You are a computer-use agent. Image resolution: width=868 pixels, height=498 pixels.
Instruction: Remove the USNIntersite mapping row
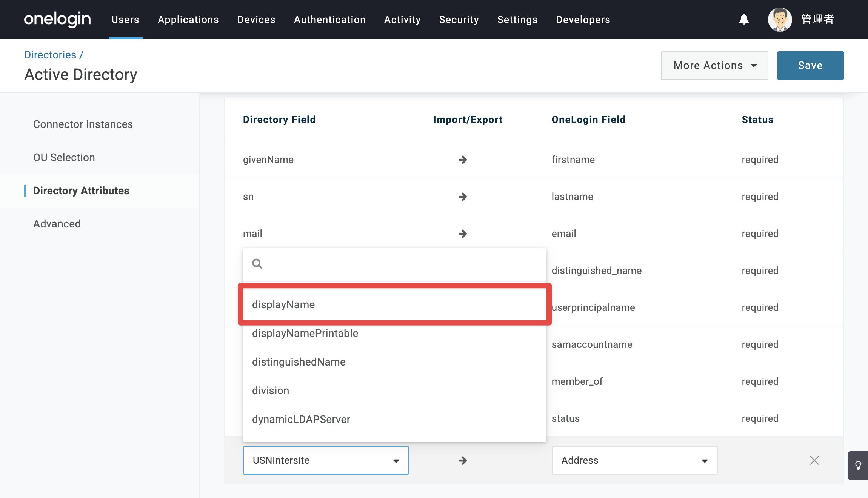[814, 460]
